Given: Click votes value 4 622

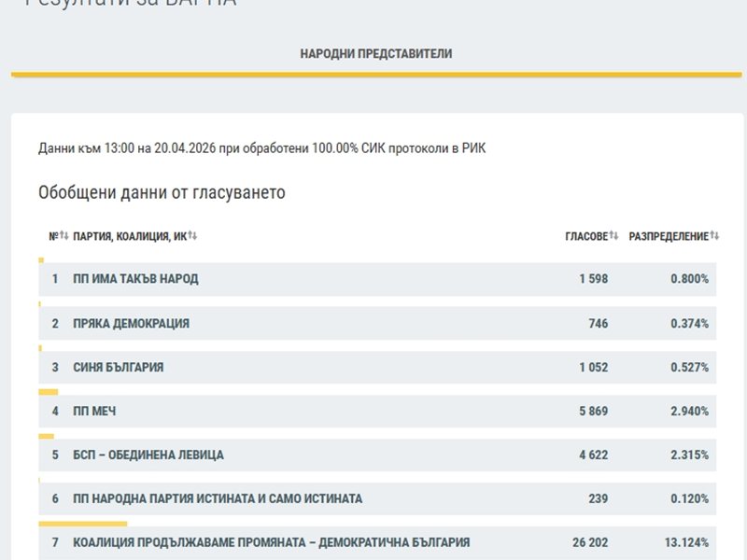Looking at the screenshot, I should click(x=594, y=455).
